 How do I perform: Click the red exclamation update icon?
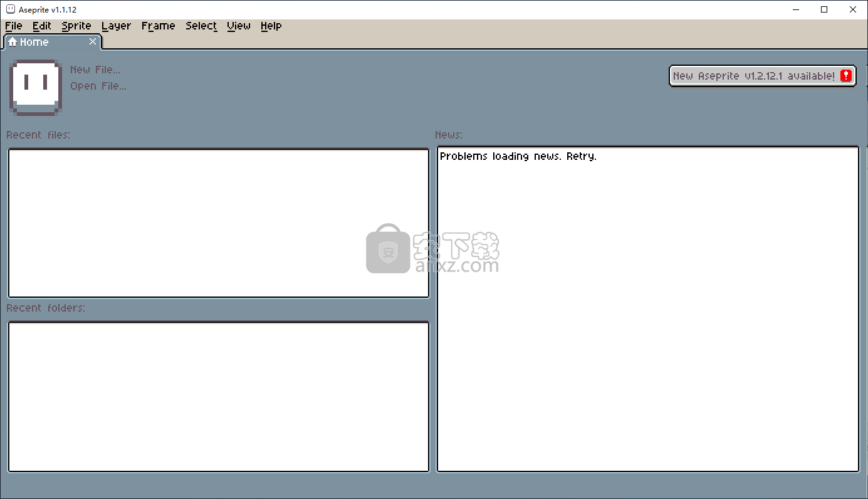click(846, 76)
